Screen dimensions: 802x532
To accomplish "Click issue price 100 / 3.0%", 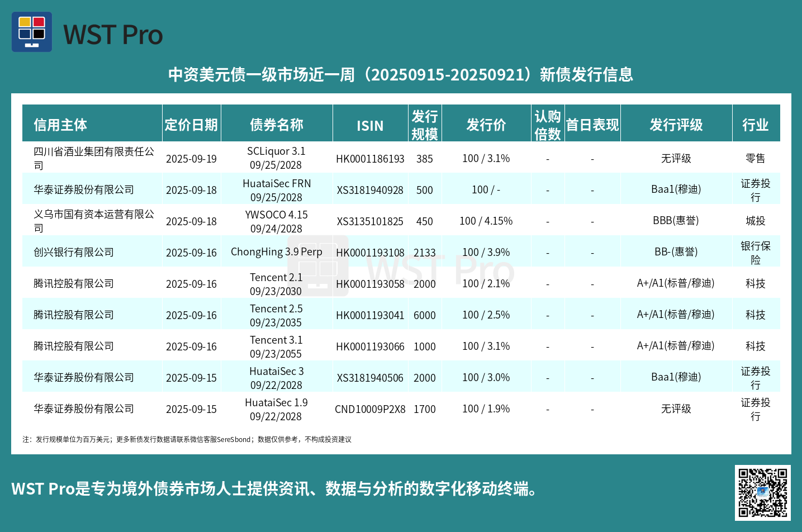I will pos(486,377).
